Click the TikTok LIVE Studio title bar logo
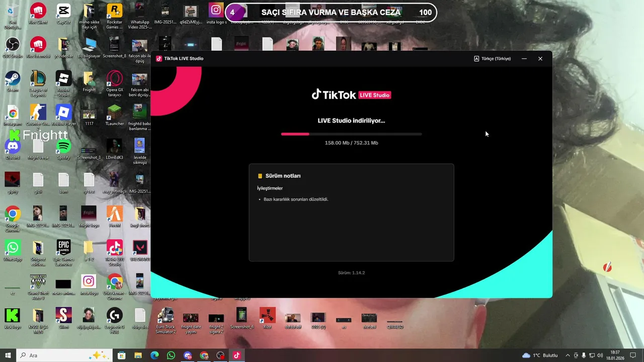This screenshot has width=644, height=362. pyautogui.click(x=159, y=59)
